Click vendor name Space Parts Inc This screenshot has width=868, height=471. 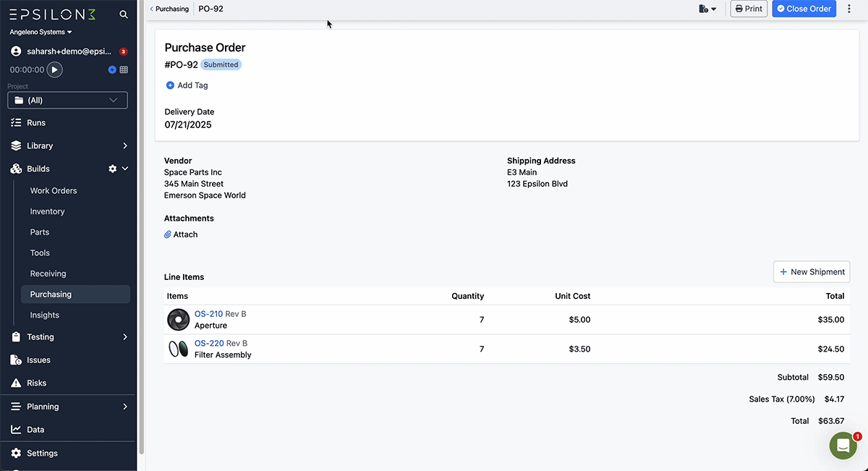coord(193,172)
